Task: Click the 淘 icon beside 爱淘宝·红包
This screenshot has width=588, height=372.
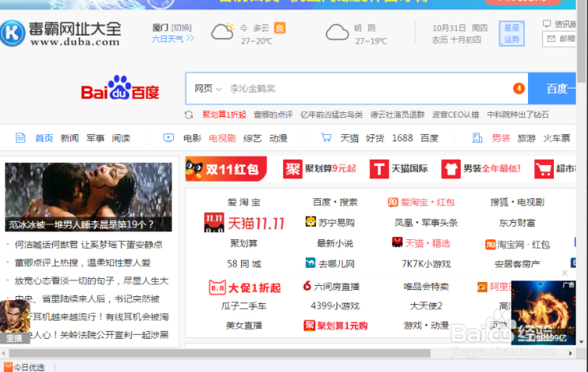Action: [393, 202]
